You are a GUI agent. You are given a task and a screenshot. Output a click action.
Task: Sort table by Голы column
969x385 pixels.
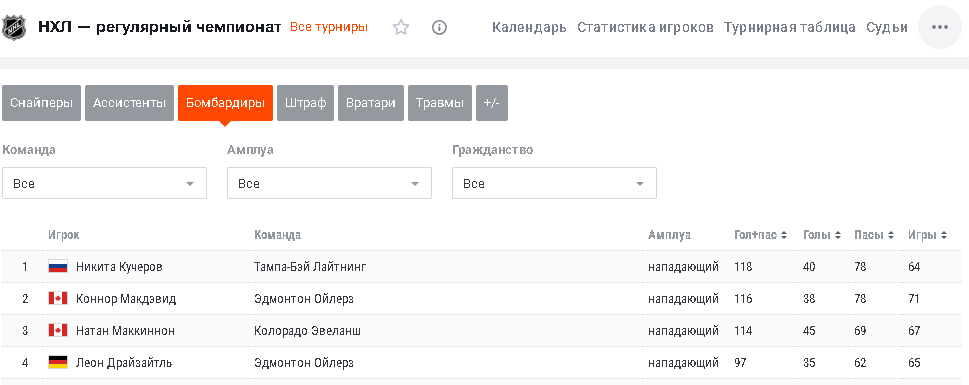[822, 235]
